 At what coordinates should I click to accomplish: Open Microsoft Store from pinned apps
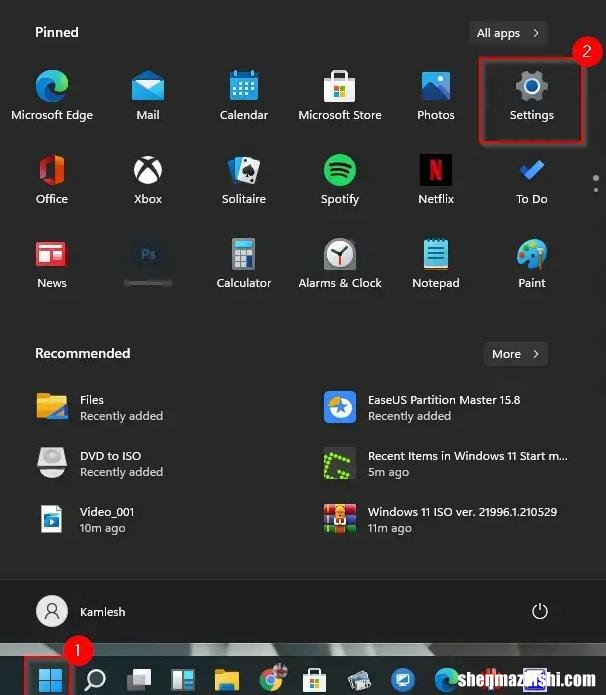(340, 95)
